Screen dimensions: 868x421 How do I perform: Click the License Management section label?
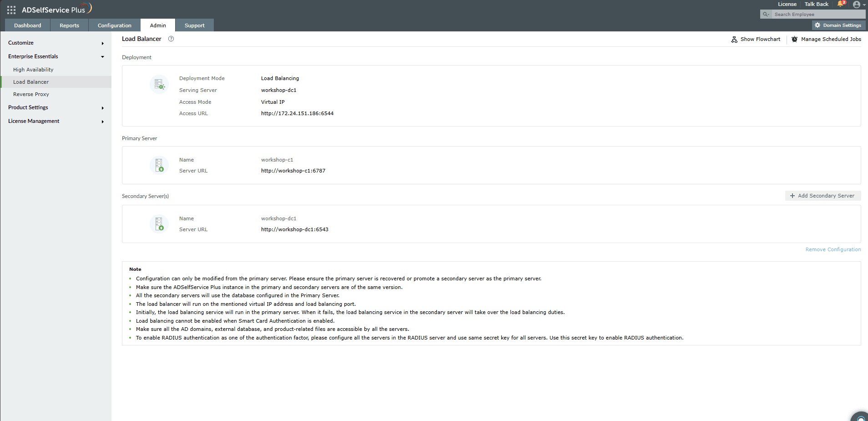34,121
